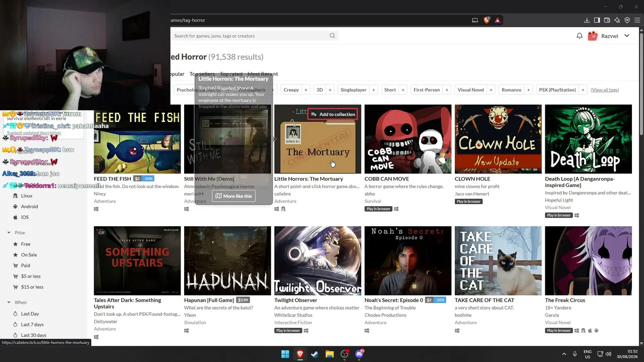Open the Brave Rewards triangle icon
Viewport: 644px width, 362px height.
[x=497, y=20]
